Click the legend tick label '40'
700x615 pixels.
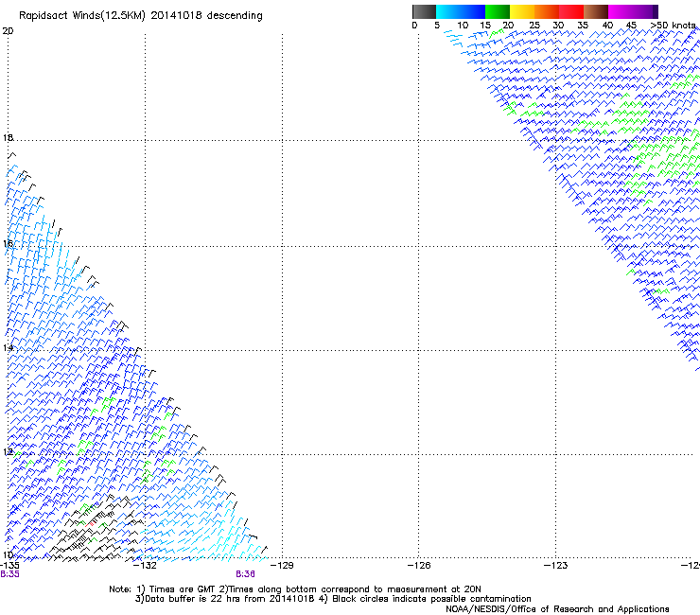607,26
